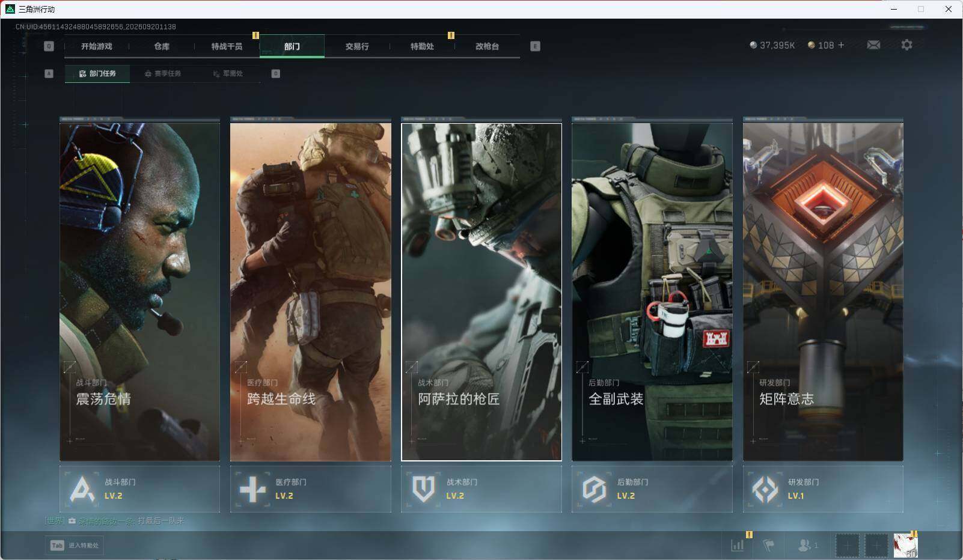
Task: Close the 三角洲行动 window
Action: pos(949,9)
